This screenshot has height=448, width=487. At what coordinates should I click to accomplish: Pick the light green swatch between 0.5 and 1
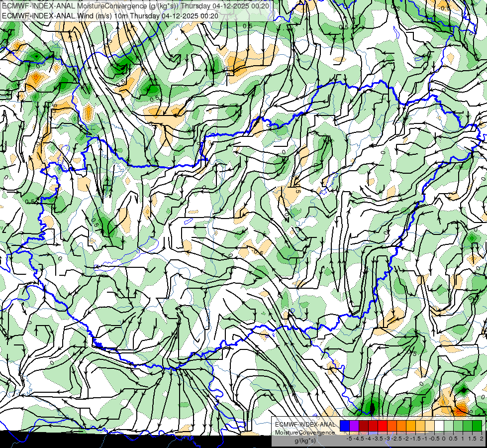coord(458,426)
